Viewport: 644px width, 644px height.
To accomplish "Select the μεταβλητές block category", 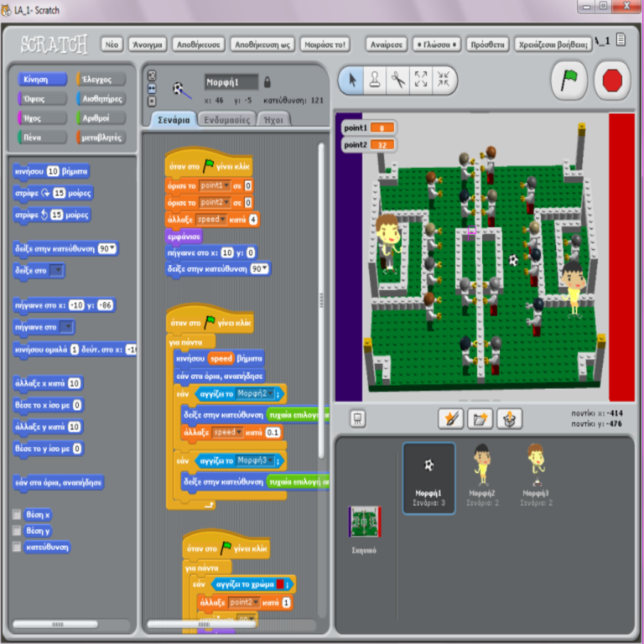I will coord(101,138).
